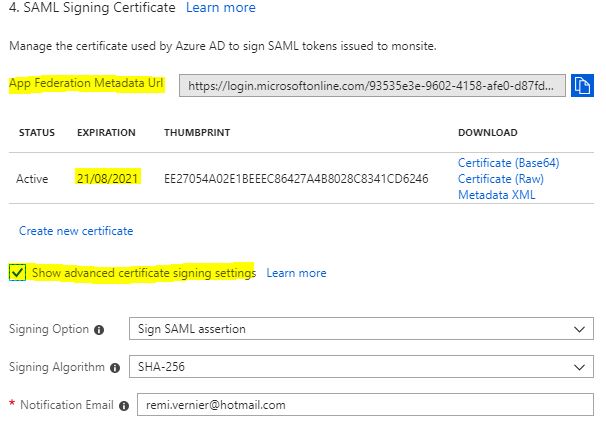606x425 pixels.
Task: Click the certificate thumbprint value
Action: point(296,179)
